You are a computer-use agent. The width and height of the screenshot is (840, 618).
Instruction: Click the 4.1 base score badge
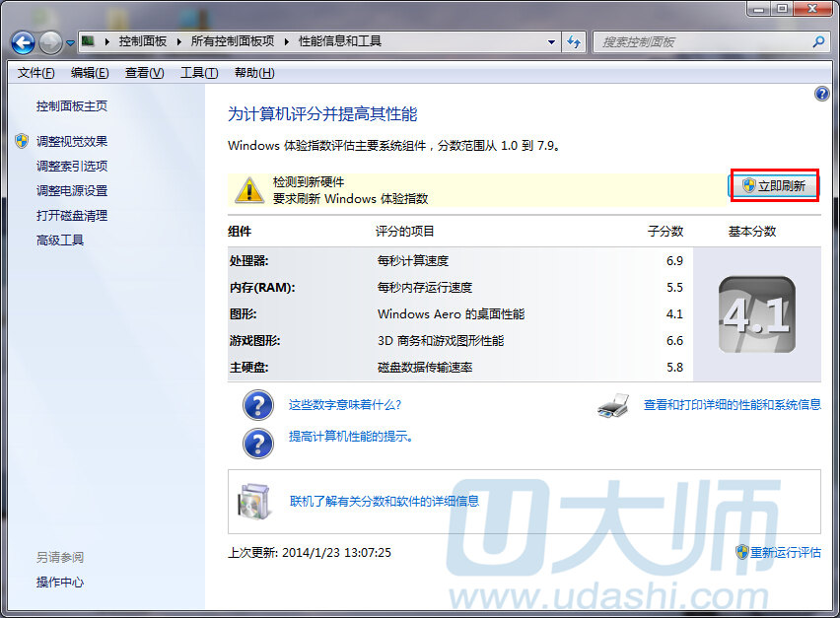point(756,314)
